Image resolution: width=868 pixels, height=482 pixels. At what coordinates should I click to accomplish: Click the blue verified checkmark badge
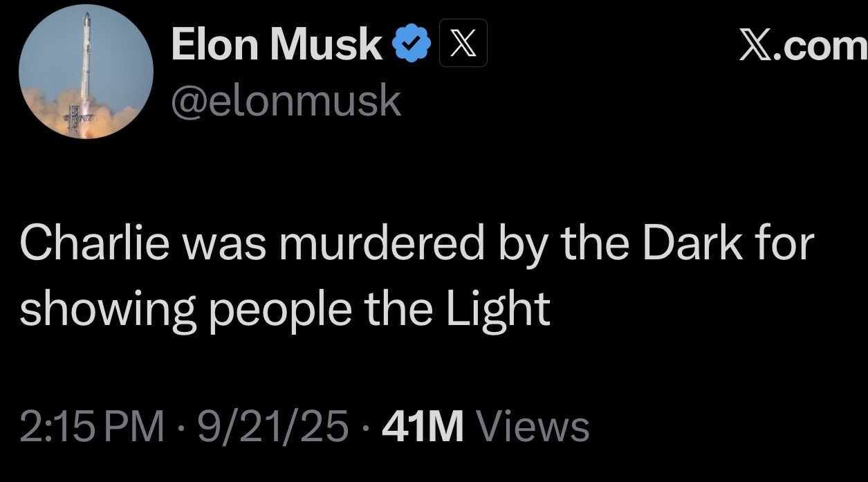click(x=413, y=44)
